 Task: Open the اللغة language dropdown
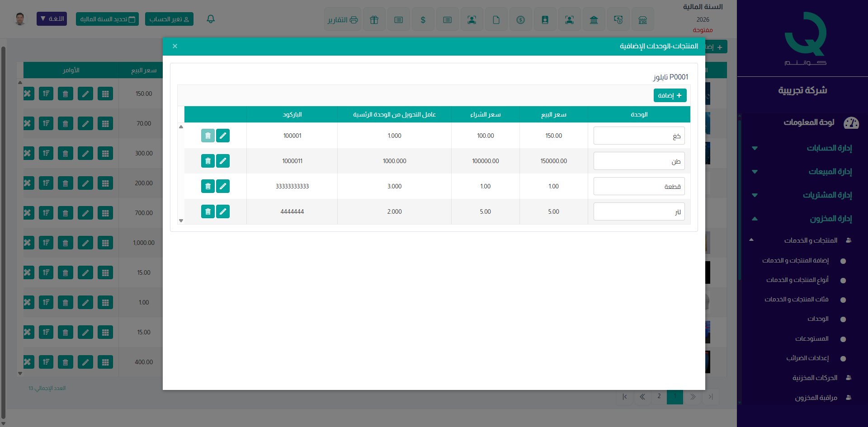tap(52, 19)
